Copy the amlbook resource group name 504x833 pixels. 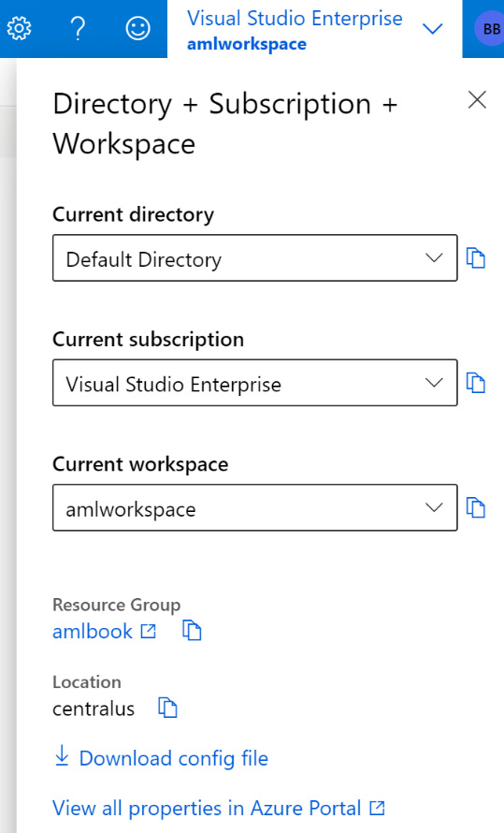[x=192, y=631]
